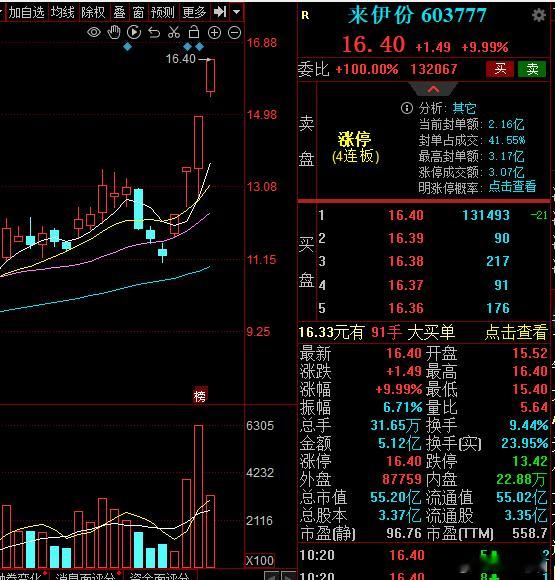The image size is (555, 580).
Task: Open the 均线 moving average menu
Action: [62, 13]
